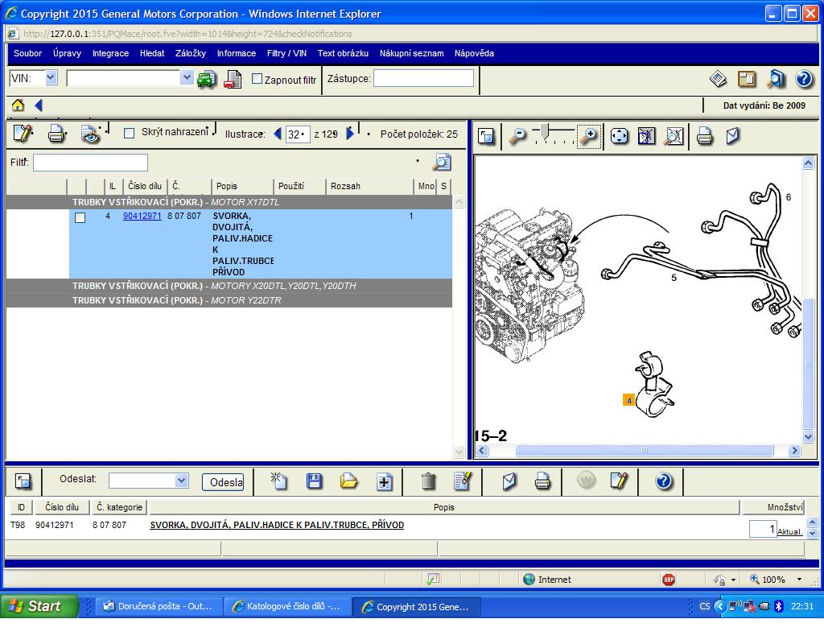Screen dimensions: 824x644
Task: Check the Skrýt nahrazení checkbox
Action: click(x=129, y=134)
